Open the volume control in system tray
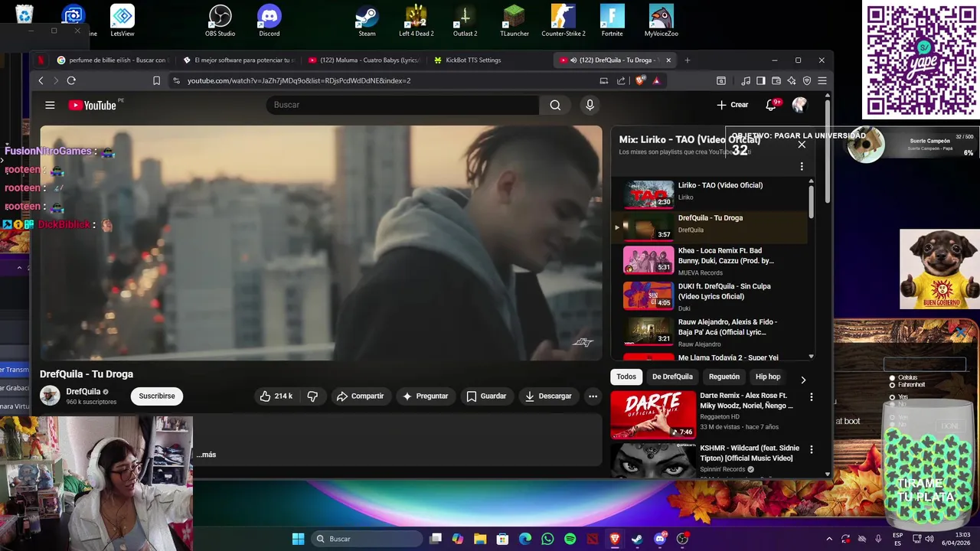The height and width of the screenshot is (551, 980). 930,539
